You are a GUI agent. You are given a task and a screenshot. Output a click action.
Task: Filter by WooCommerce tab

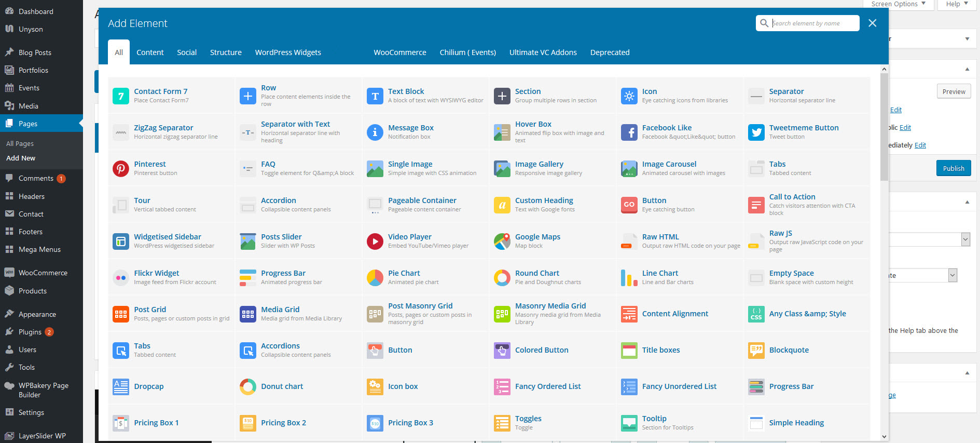click(400, 52)
